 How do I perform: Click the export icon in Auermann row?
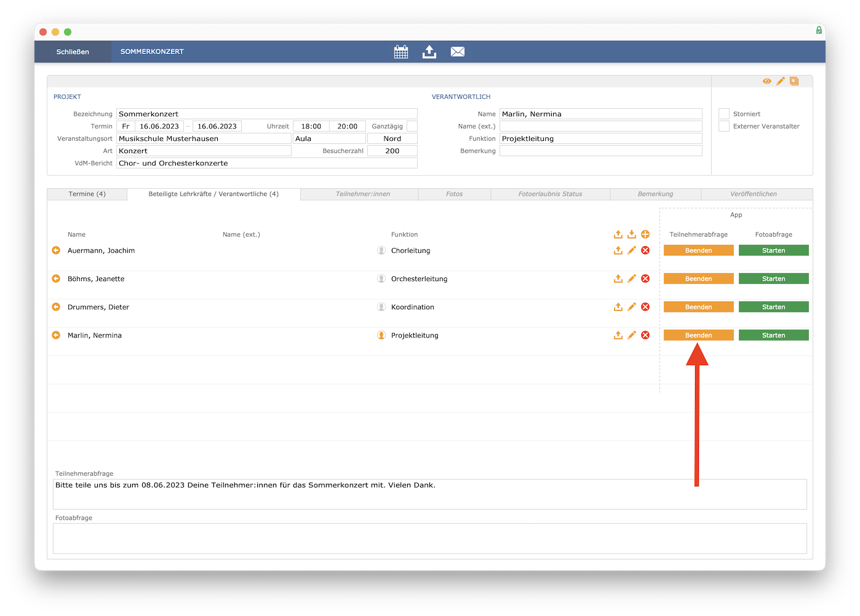[x=618, y=250]
